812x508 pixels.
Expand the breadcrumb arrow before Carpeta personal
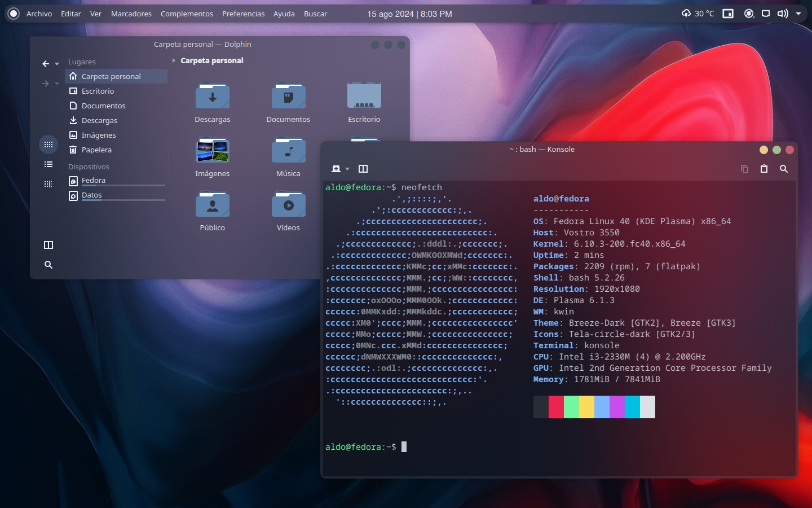[174, 60]
